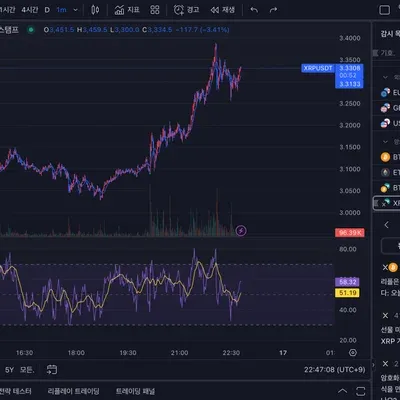The image size is (400, 400).
Task: Select the D daily timeframe
Action: (x=47, y=10)
